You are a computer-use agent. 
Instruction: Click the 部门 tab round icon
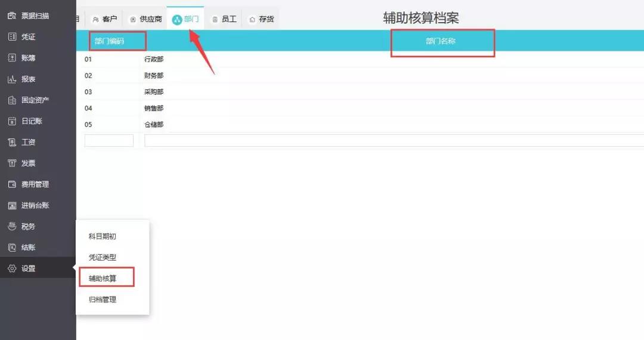pos(177,19)
